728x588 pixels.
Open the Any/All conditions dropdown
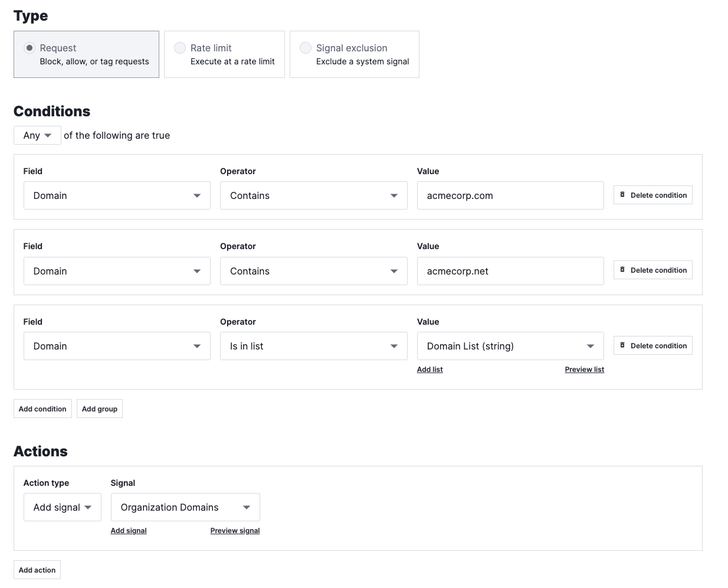[x=37, y=135]
